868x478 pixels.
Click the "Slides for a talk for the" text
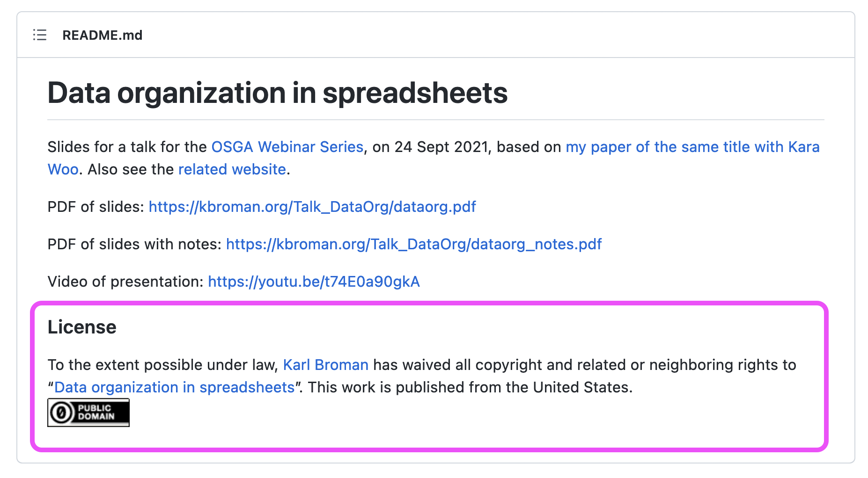coord(127,147)
